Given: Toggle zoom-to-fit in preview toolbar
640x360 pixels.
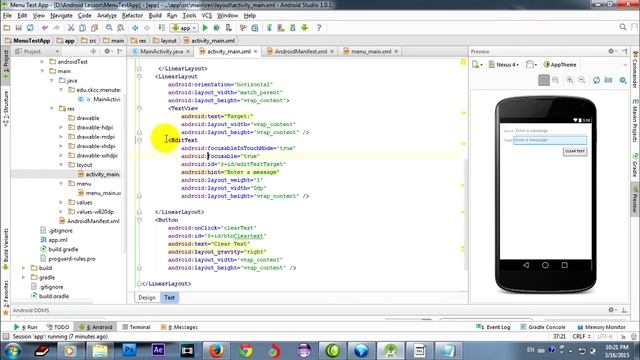Looking at the screenshot, I should click(544, 80).
